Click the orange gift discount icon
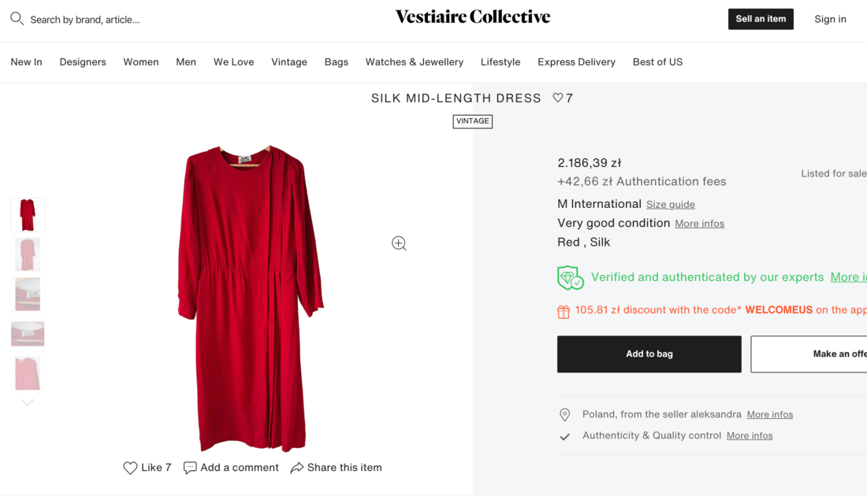 pos(564,311)
